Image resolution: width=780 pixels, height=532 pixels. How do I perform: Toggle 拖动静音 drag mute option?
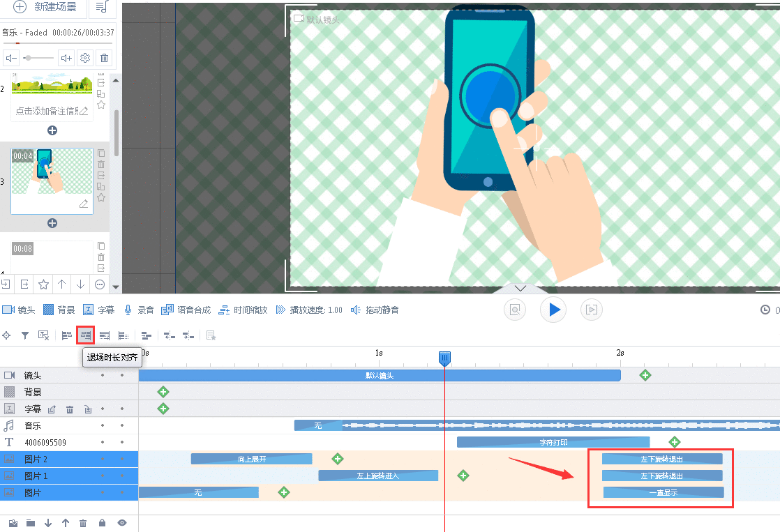coord(375,310)
